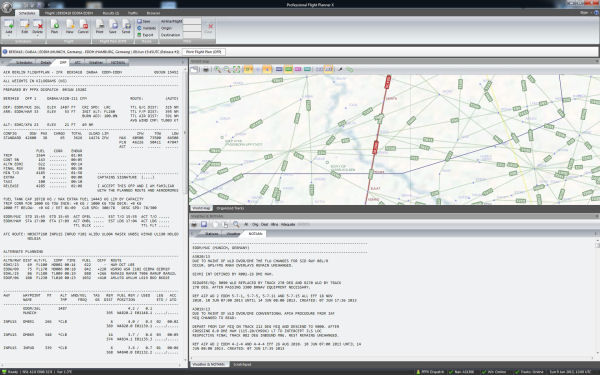
Task: Select the Orig filter in NOTAMs toolbar
Action: (255, 224)
